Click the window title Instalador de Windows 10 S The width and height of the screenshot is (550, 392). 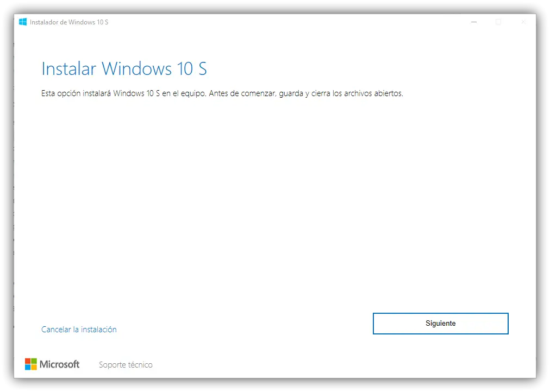click(69, 22)
